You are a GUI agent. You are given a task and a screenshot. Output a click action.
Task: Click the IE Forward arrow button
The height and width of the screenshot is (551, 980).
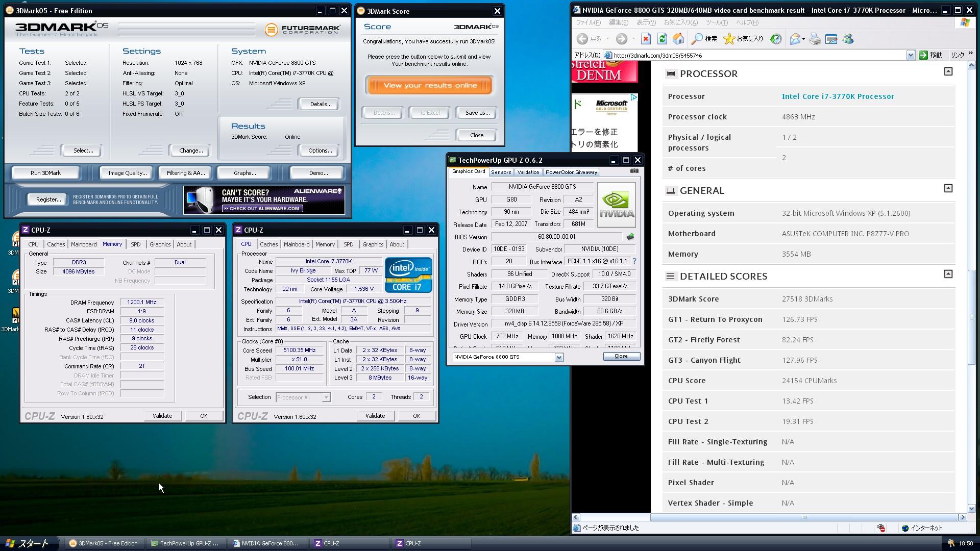[621, 39]
